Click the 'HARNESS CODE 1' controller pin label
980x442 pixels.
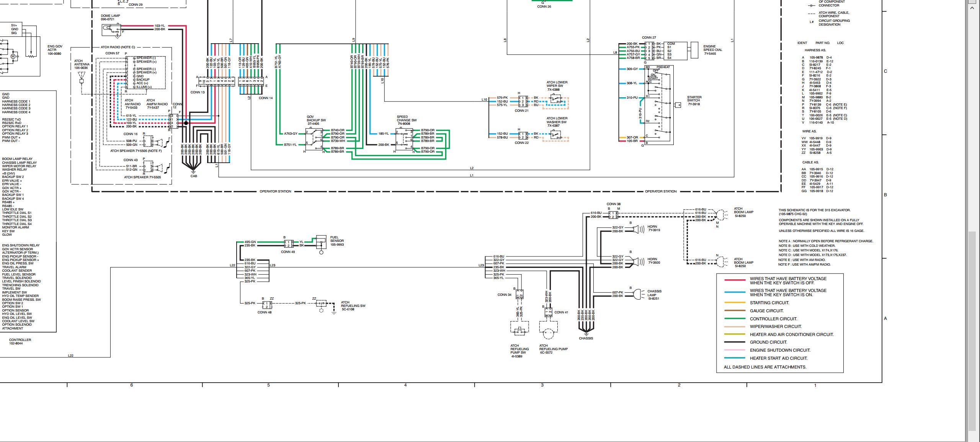tap(16, 101)
